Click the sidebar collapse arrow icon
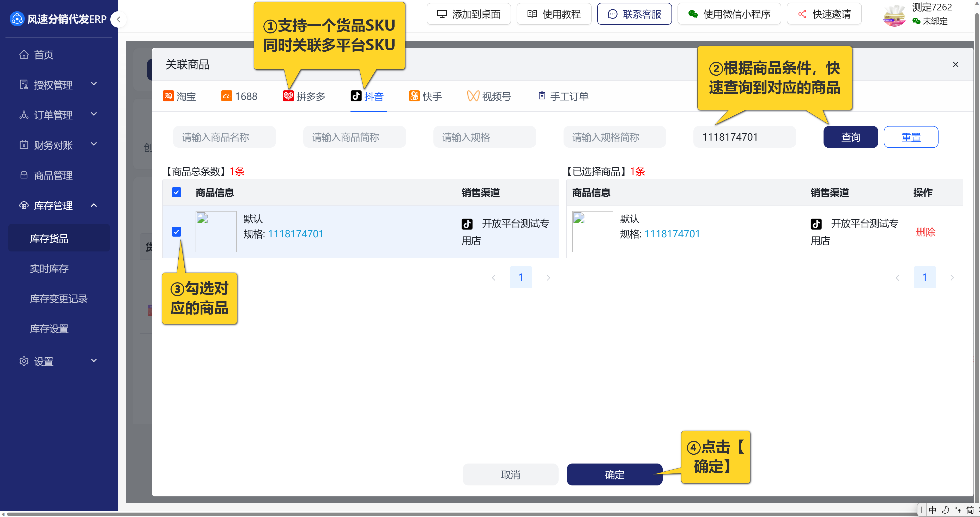 [118, 19]
